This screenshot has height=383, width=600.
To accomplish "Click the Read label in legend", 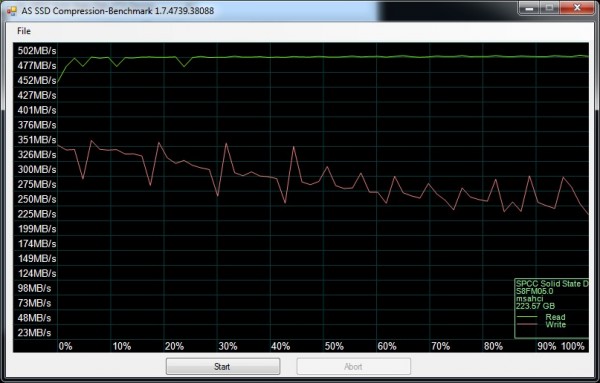I will click(x=555, y=317).
